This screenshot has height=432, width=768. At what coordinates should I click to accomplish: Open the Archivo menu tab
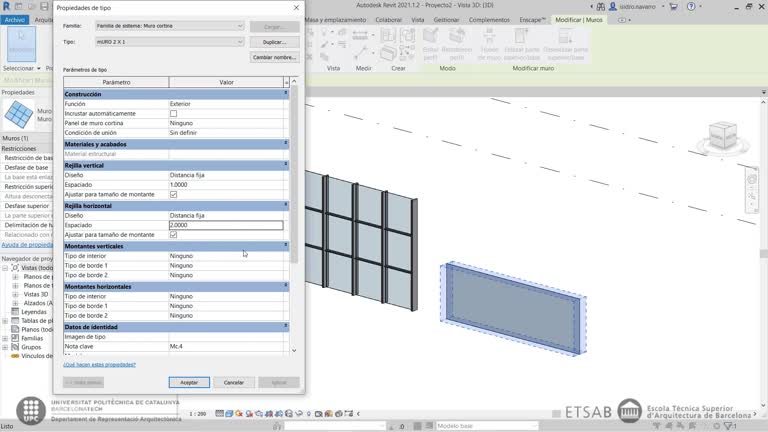(x=15, y=19)
